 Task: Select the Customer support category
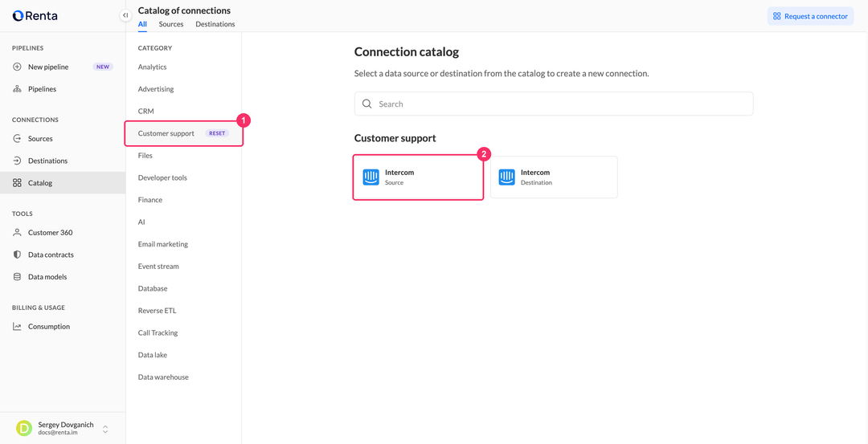(183, 133)
